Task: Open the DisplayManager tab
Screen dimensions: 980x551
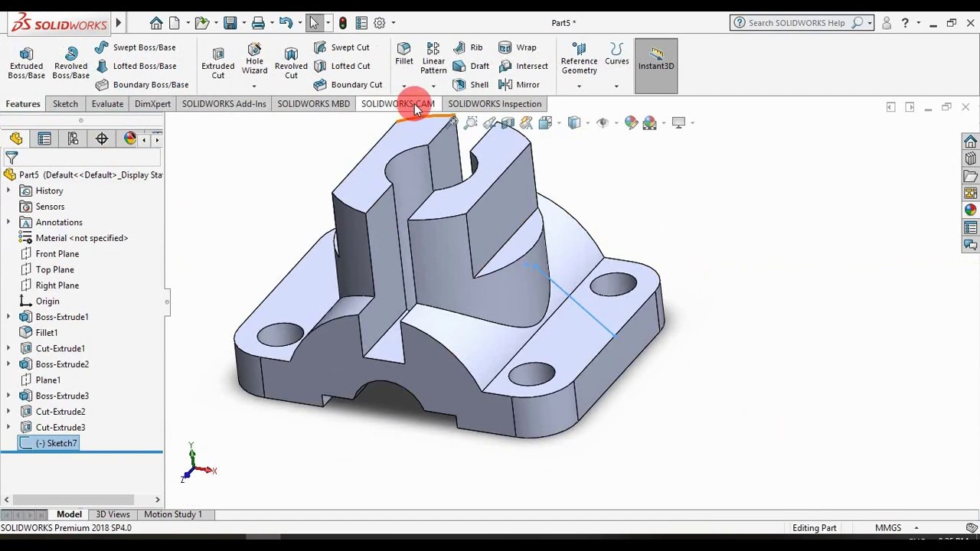Action: point(130,139)
